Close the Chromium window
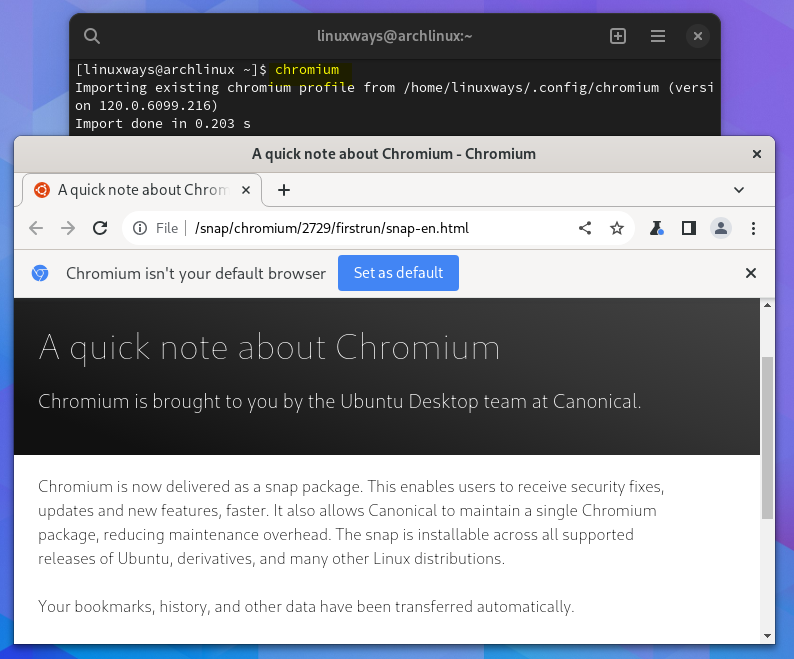Screen dimensions: 794x659 [x=757, y=154]
